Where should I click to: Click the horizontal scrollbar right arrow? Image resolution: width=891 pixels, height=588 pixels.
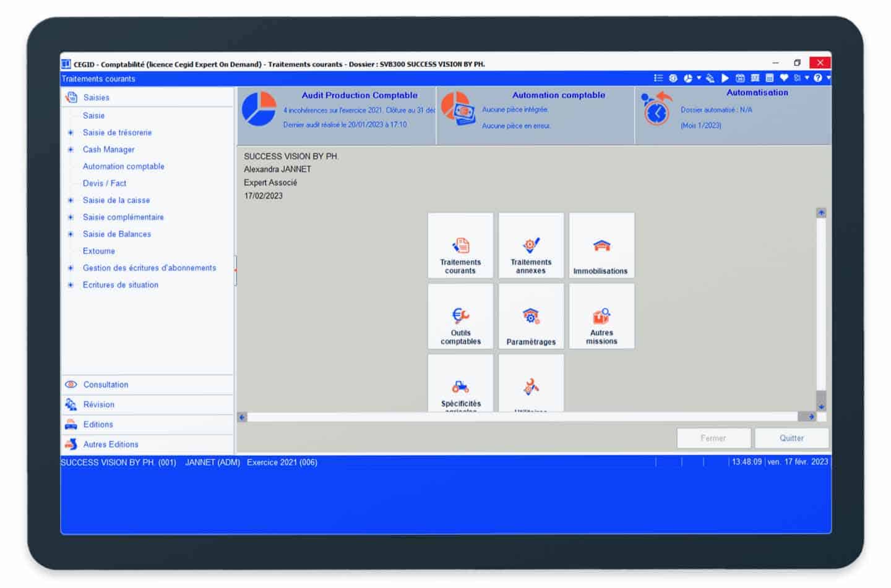[x=811, y=417]
